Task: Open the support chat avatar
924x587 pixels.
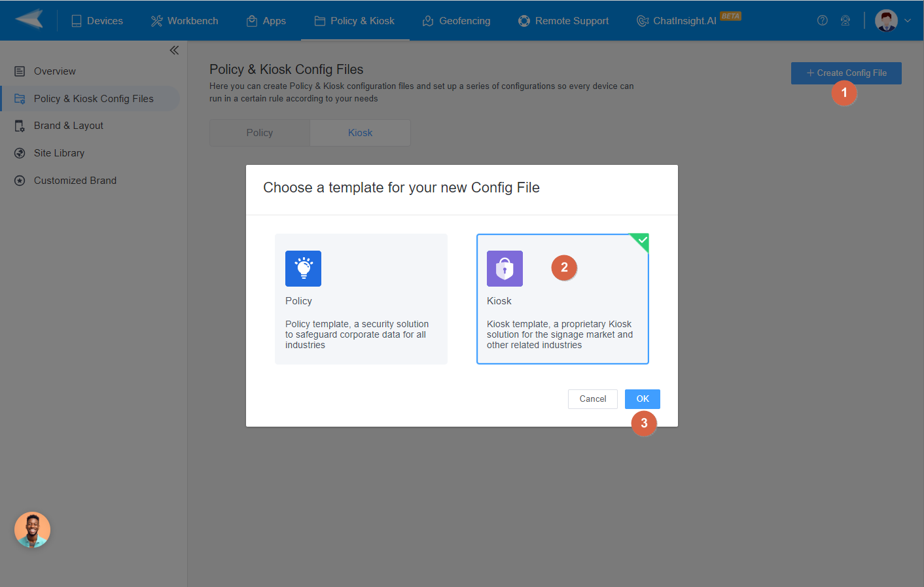Action: [x=32, y=529]
